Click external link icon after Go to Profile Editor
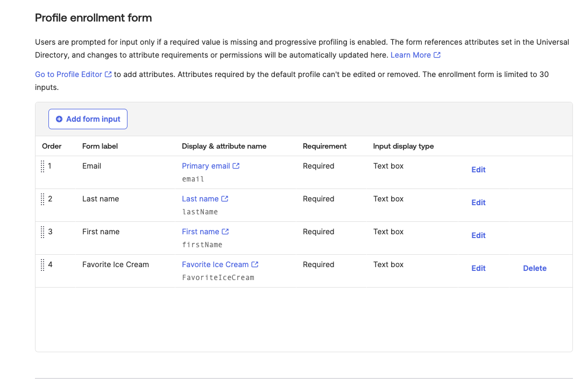Image resolution: width=588 pixels, height=384 pixels. (108, 74)
